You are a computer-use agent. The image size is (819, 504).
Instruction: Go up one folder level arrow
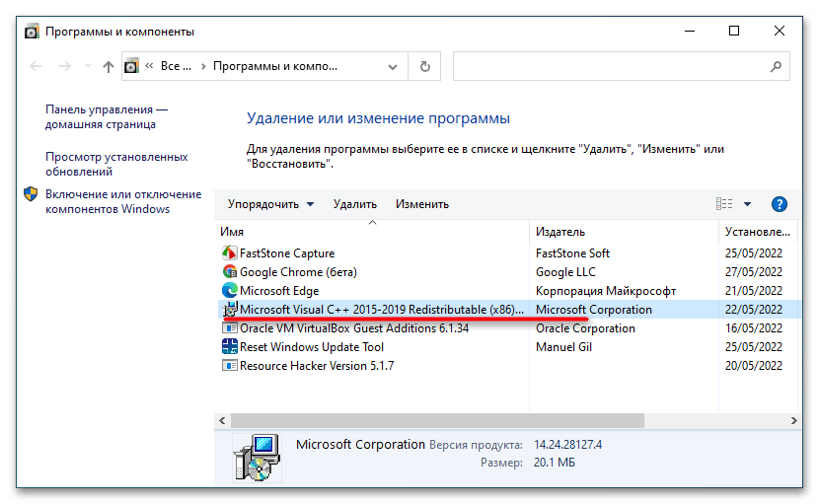point(109,67)
